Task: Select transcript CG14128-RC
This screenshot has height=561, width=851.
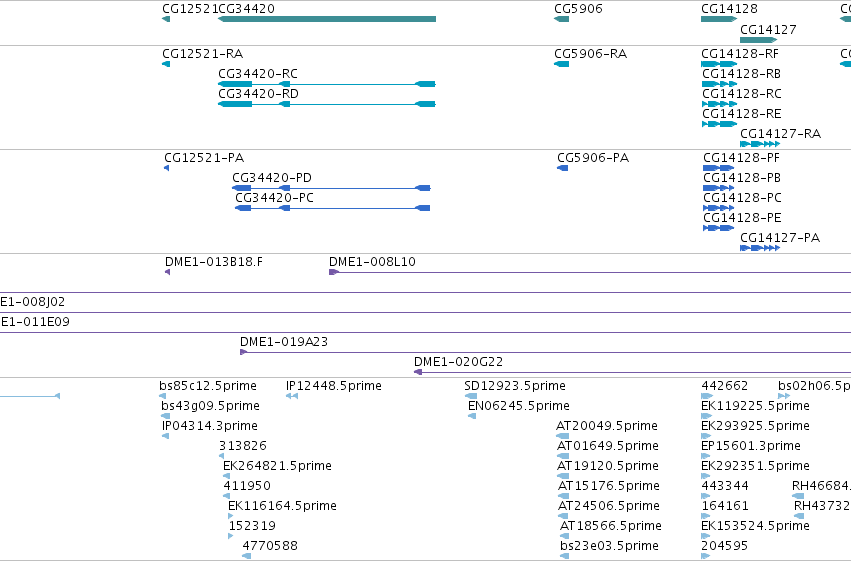Action: [x=719, y=104]
